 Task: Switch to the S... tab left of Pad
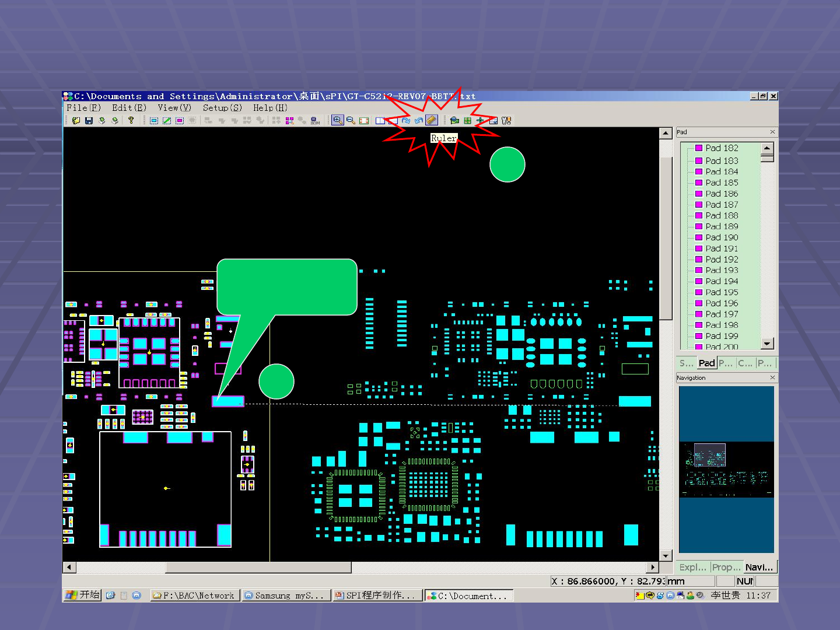click(x=687, y=363)
